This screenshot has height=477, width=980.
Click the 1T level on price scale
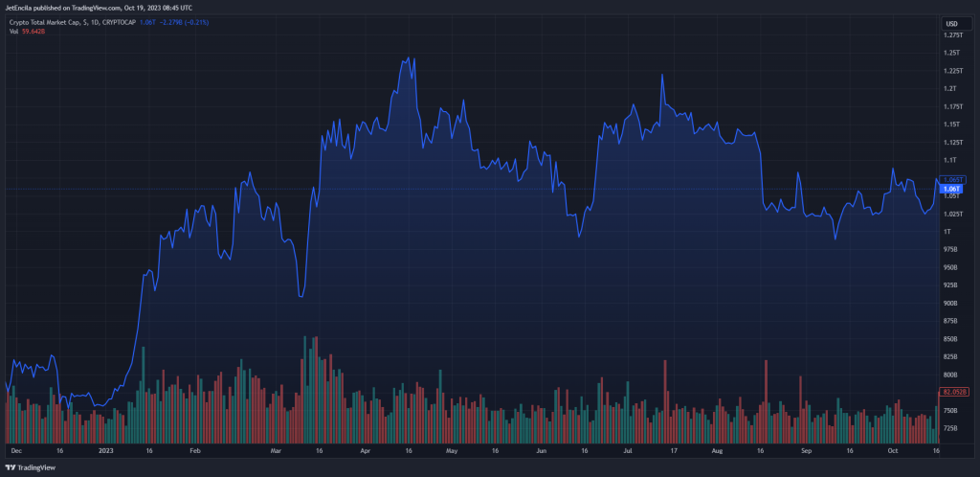pyautogui.click(x=947, y=232)
